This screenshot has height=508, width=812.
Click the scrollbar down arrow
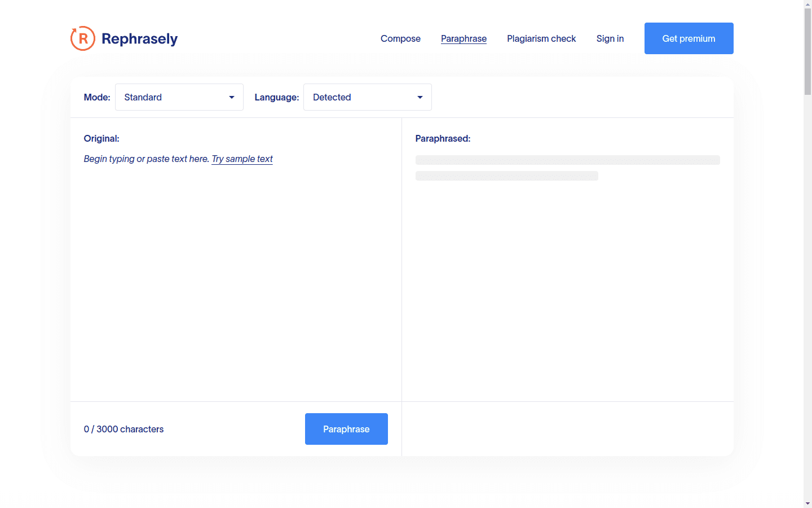[807, 503]
